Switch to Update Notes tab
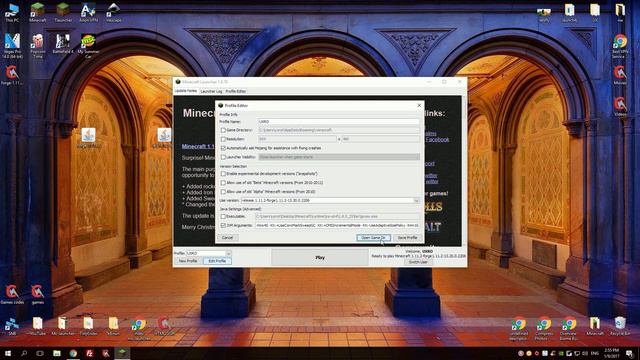The width and height of the screenshot is (640, 360). [186, 91]
